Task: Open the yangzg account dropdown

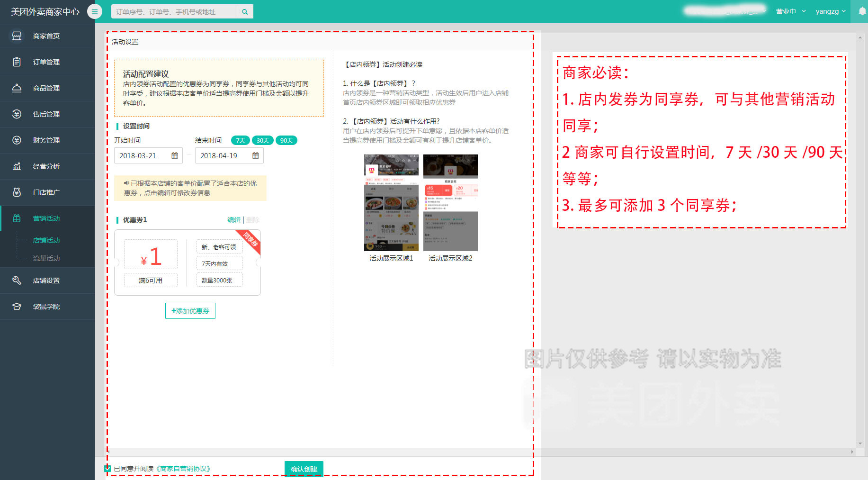Action: coord(830,11)
